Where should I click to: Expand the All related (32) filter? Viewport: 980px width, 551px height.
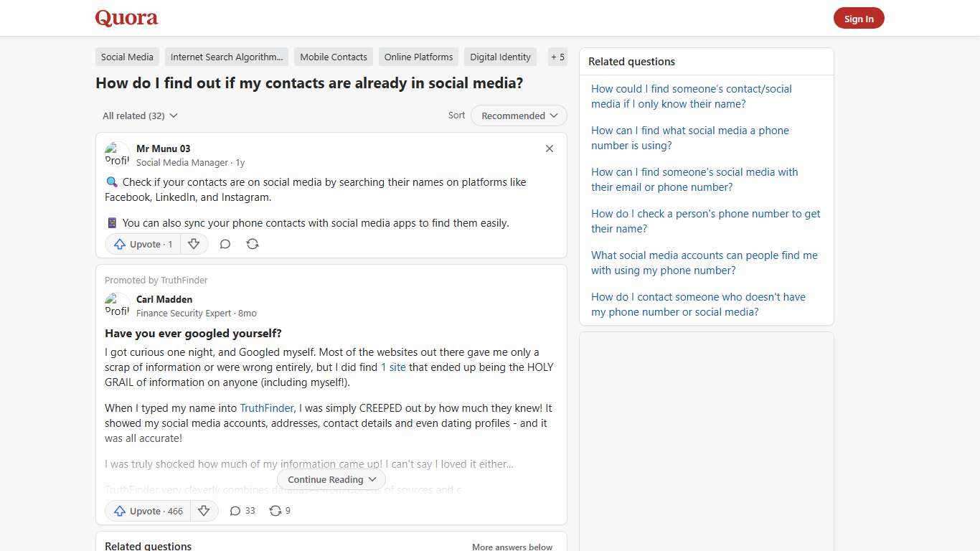click(x=140, y=116)
